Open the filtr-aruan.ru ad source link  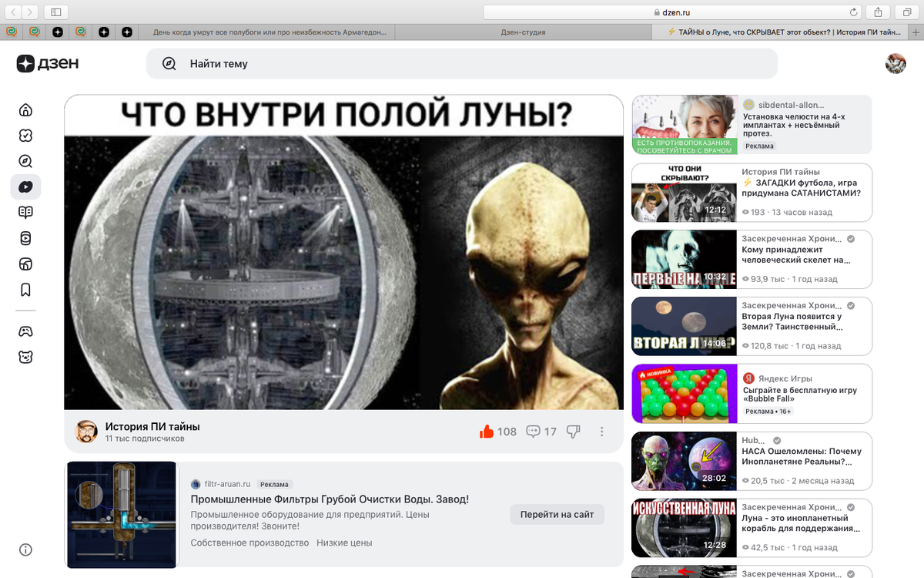pos(227,484)
